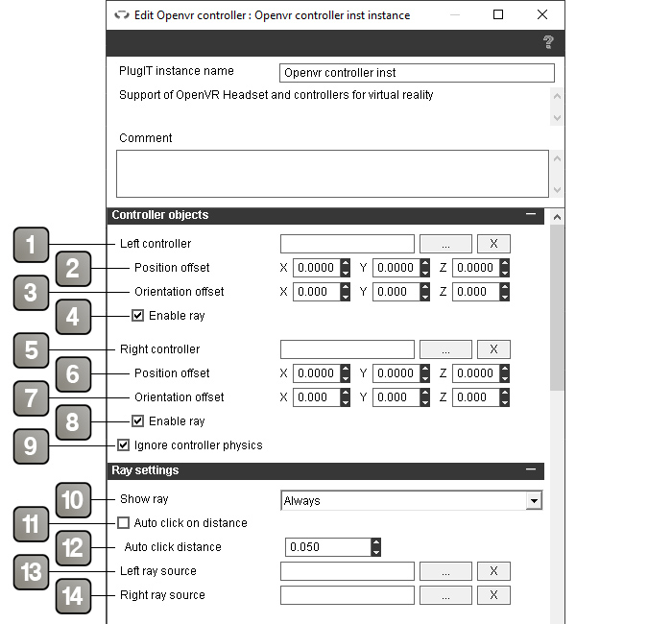Image resolution: width=672 pixels, height=624 pixels.
Task: Open the help question mark icon
Action: point(548,42)
